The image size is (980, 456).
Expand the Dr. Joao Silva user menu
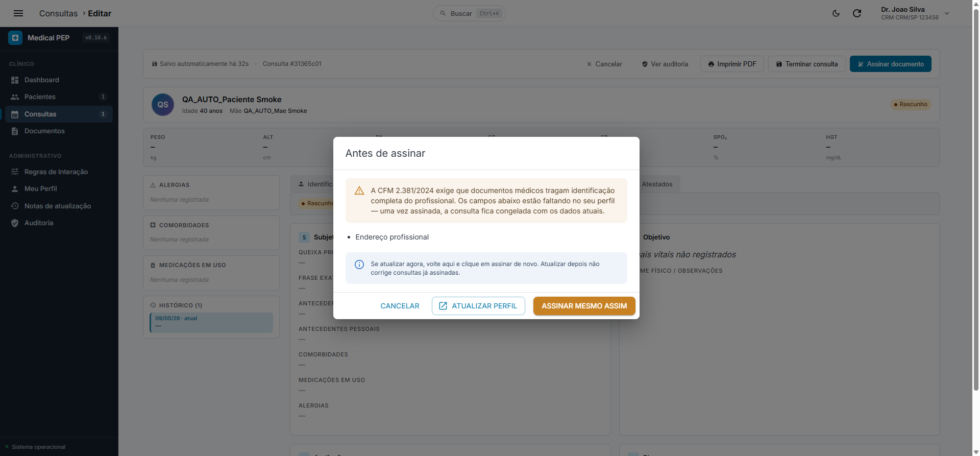pos(915,13)
